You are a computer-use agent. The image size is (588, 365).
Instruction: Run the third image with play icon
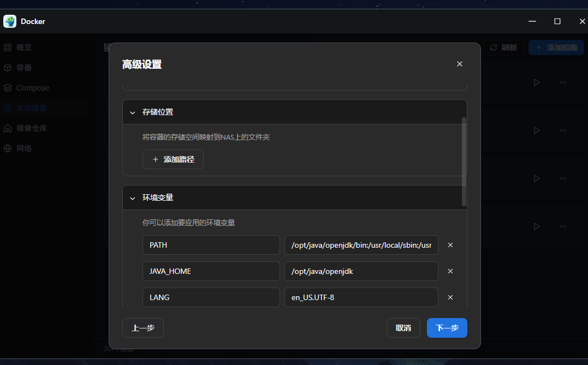pos(537,178)
